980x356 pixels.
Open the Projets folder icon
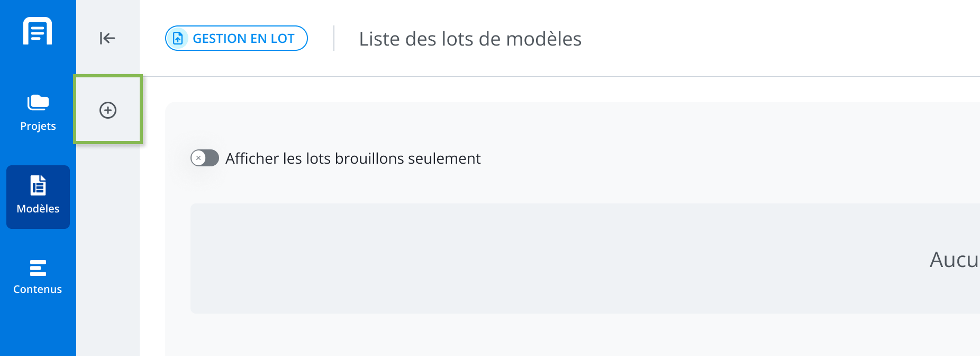38,102
